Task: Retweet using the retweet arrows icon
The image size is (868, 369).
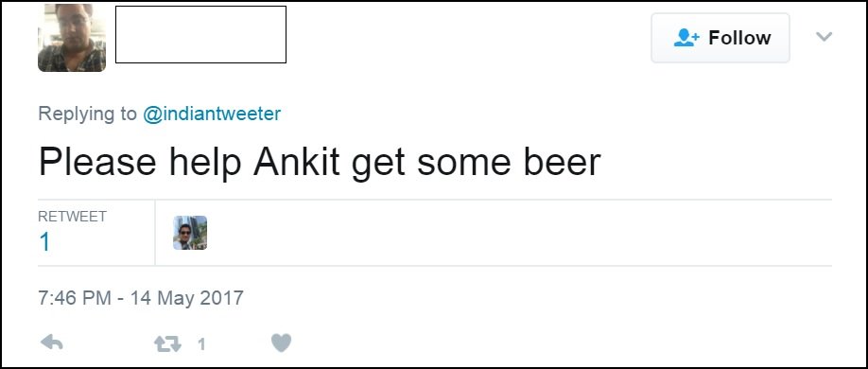Action: pyautogui.click(x=167, y=344)
